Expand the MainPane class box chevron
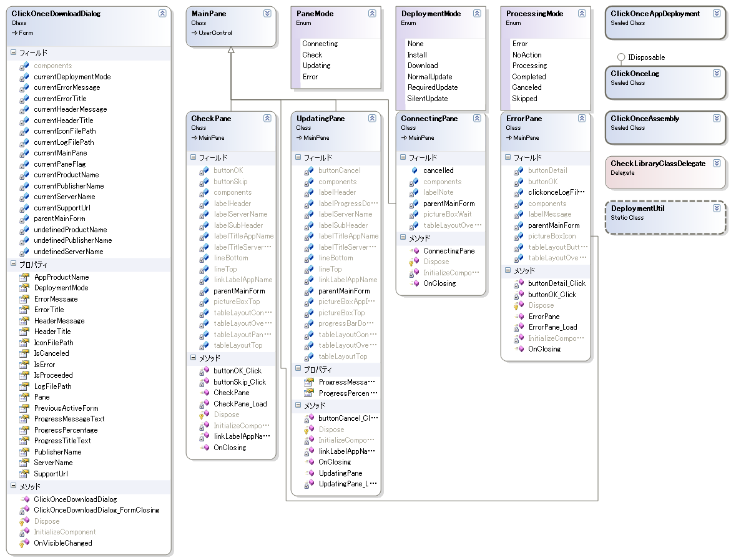This screenshot has height=560, width=731. pos(267,14)
